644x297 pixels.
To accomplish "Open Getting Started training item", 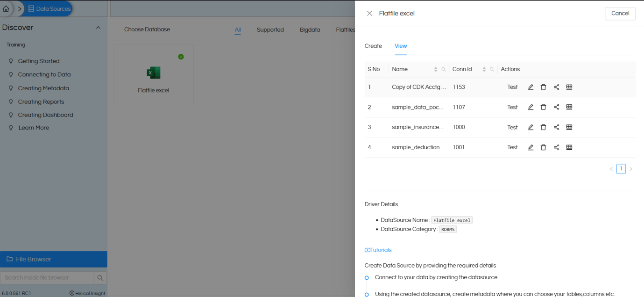I will tap(39, 61).
